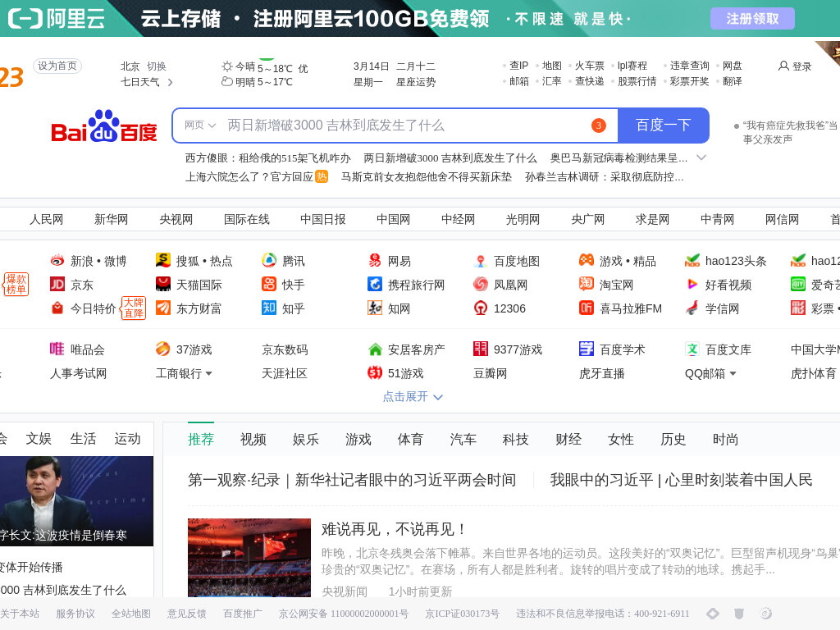Click the 快手 icon

pos(269,284)
